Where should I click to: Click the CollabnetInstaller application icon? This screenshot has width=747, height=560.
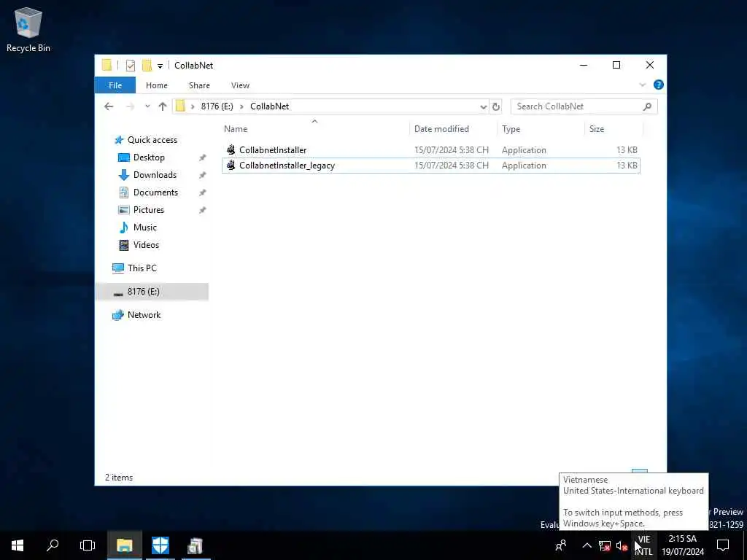pyautogui.click(x=231, y=150)
